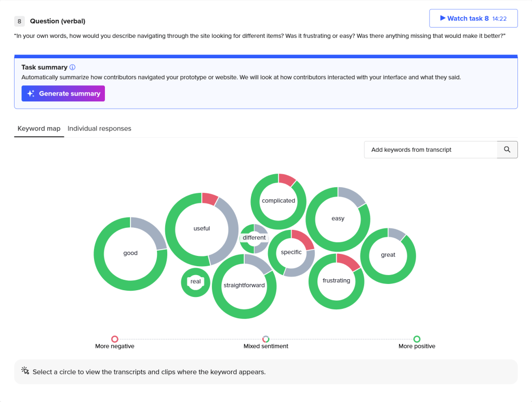This screenshot has height=402, width=532.
Task: Click the search magnifier icon
Action: (507, 150)
